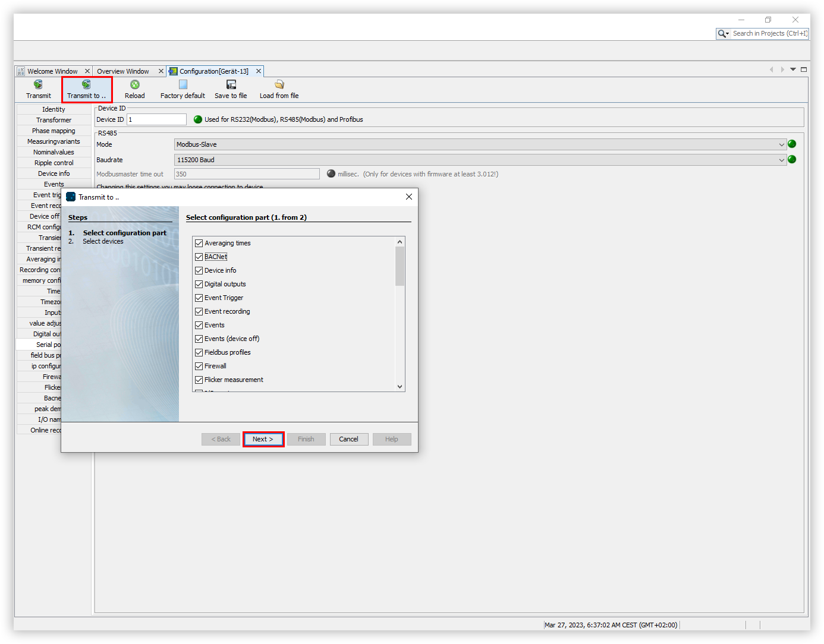
Task: Reload the device configuration
Action: click(135, 89)
